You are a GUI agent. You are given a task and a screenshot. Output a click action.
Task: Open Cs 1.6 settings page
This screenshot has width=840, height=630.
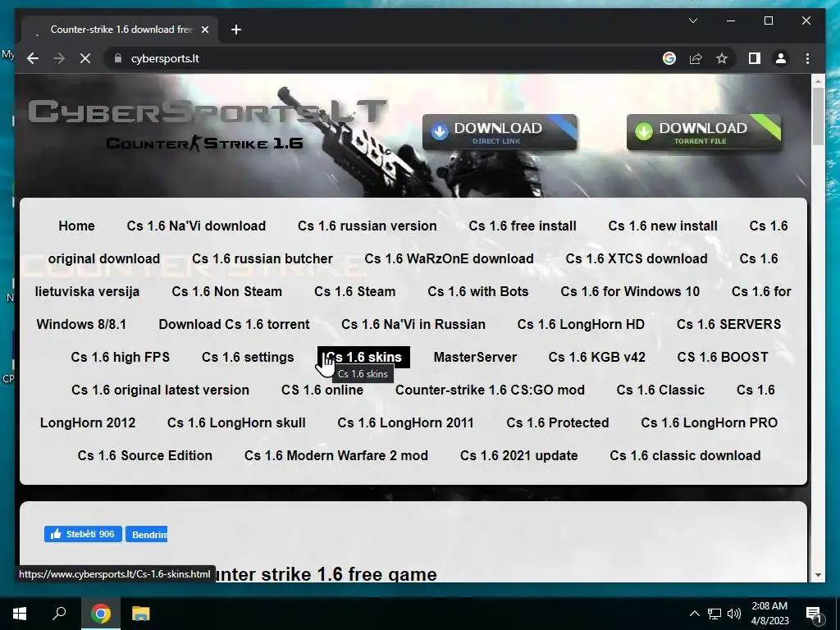coord(248,357)
